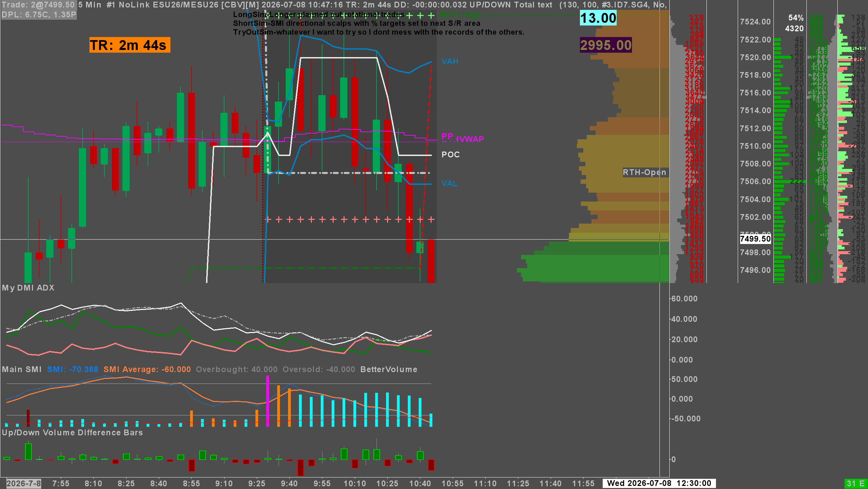Click the orange 'SMI Average: -60.000' readout
Screen dimensions: 868x489
(147, 369)
